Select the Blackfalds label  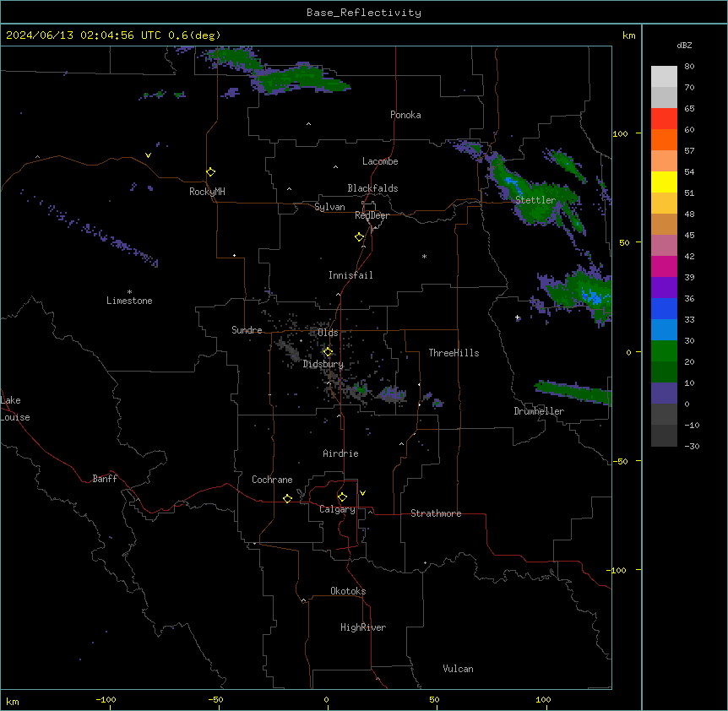(x=372, y=188)
